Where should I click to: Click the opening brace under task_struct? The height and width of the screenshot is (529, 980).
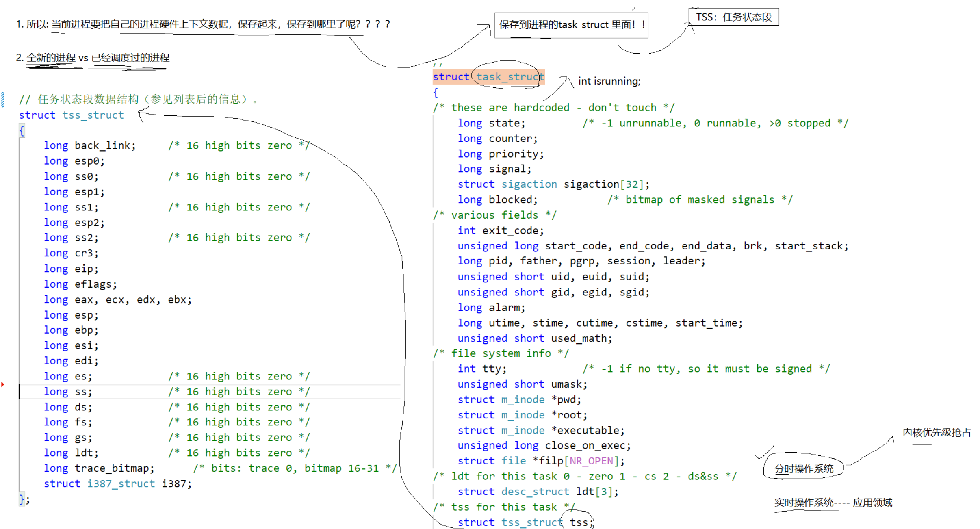tap(436, 93)
